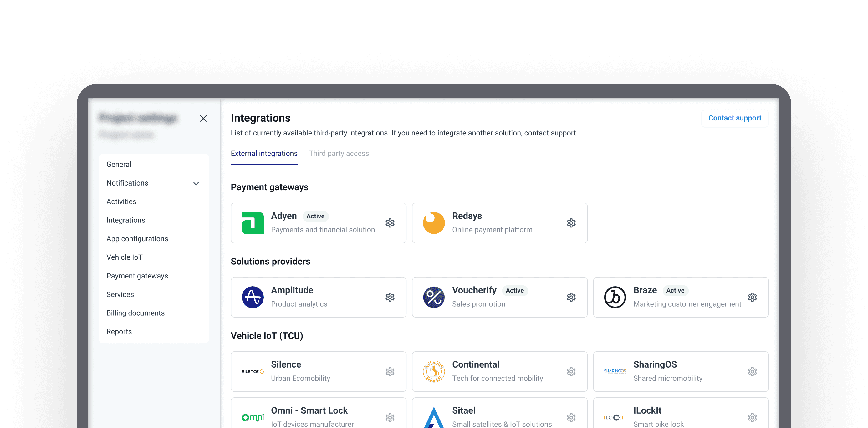This screenshot has height=428, width=868.
Task: Click the Sitael card title
Action: (464, 410)
